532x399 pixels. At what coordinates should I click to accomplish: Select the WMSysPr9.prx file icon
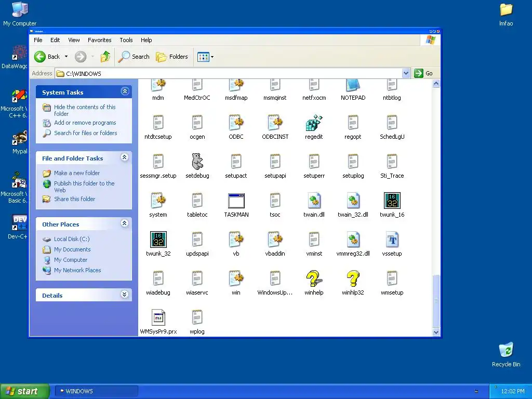pos(158,317)
